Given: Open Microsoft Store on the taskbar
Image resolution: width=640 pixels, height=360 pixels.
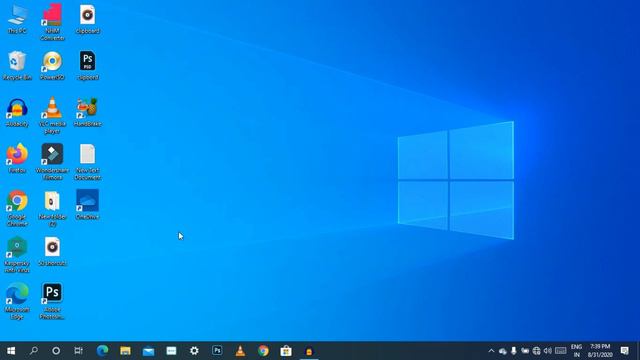Looking at the screenshot, I should point(286,351).
